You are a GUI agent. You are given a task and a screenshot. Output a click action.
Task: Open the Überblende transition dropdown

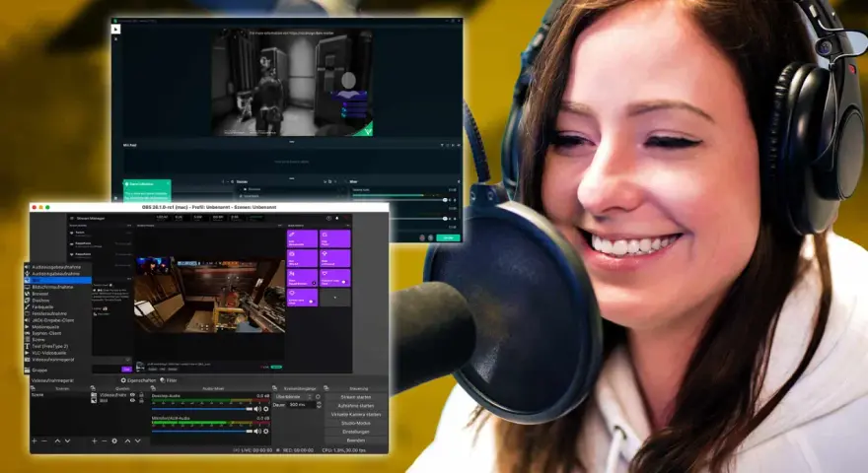293,397
